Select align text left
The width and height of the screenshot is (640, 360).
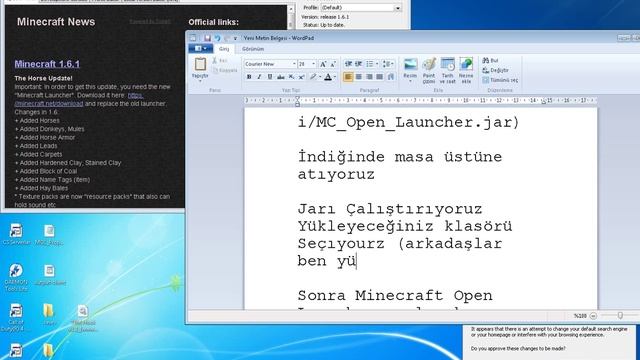(x=348, y=77)
